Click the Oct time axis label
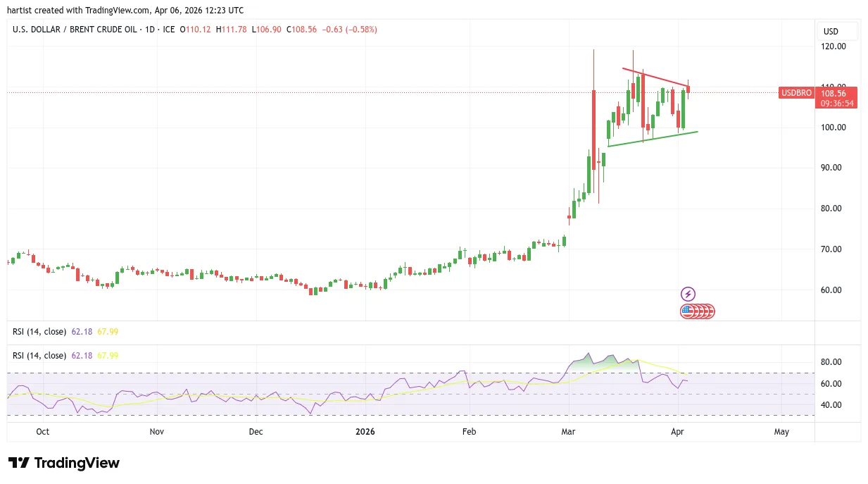Viewport: 868px width, 484px height. pos(42,431)
